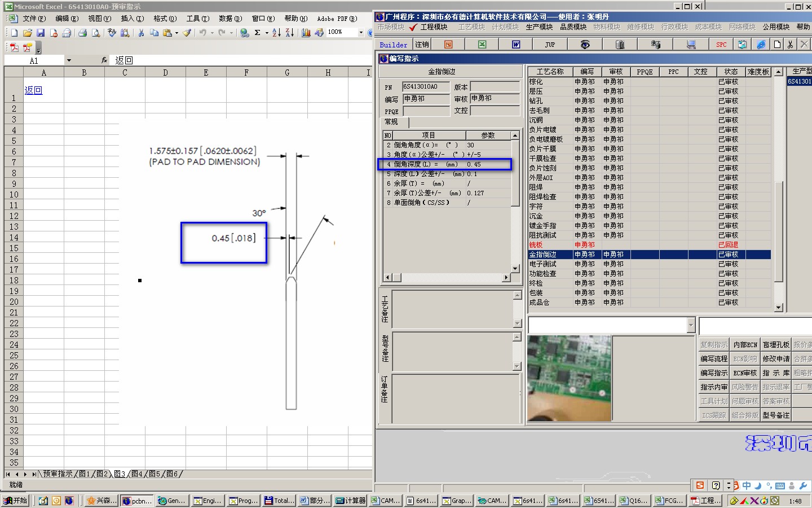Click the Save disk icon in Excel
Image resolution: width=812 pixels, height=508 pixels.
pyautogui.click(x=40, y=33)
